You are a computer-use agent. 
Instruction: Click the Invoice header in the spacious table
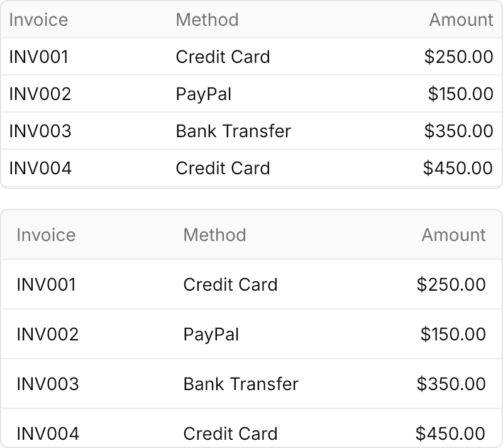click(x=46, y=235)
